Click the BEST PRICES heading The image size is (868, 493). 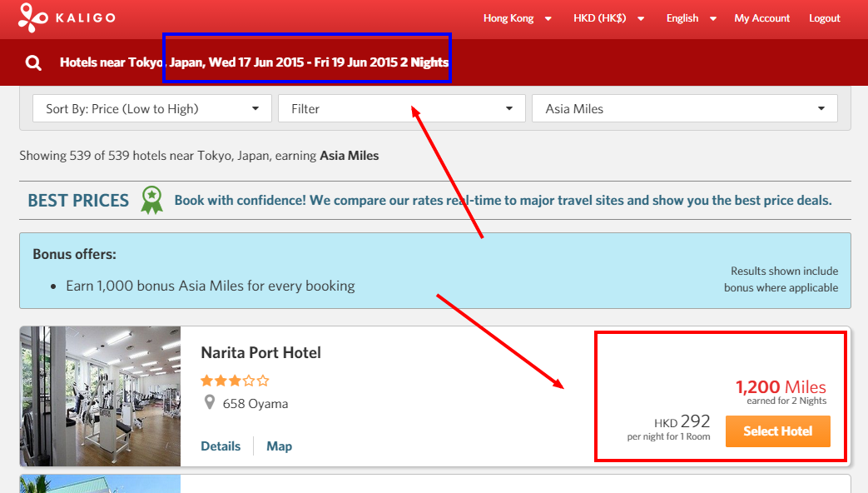pyautogui.click(x=78, y=201)
